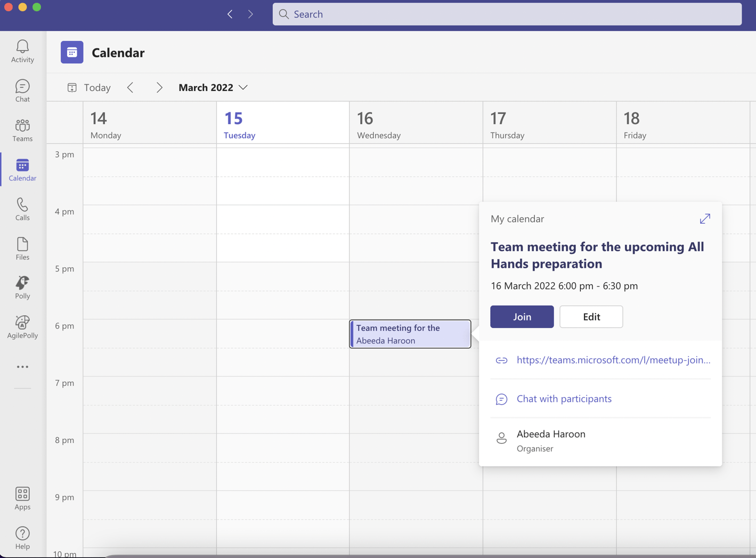Viewport: 756px width, 558px height.
Task: Click the Search field at the top
Action: point(507,14)
